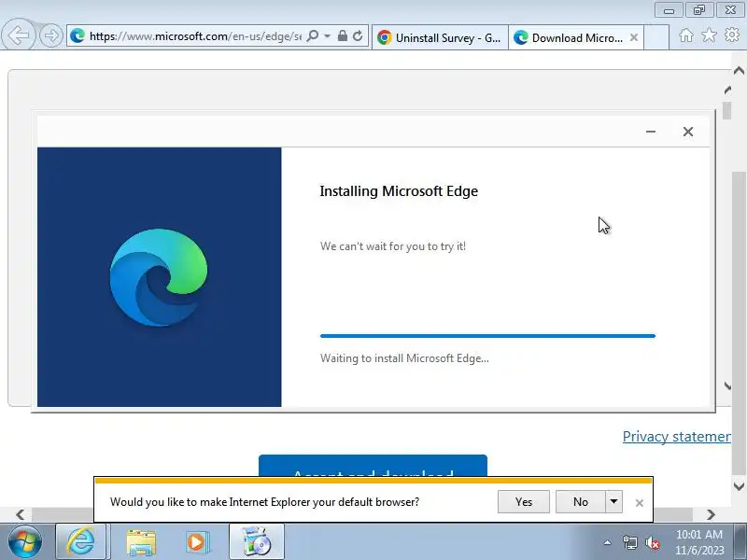Launch Windows Media Player from taskbar

(x=197, y=542)
